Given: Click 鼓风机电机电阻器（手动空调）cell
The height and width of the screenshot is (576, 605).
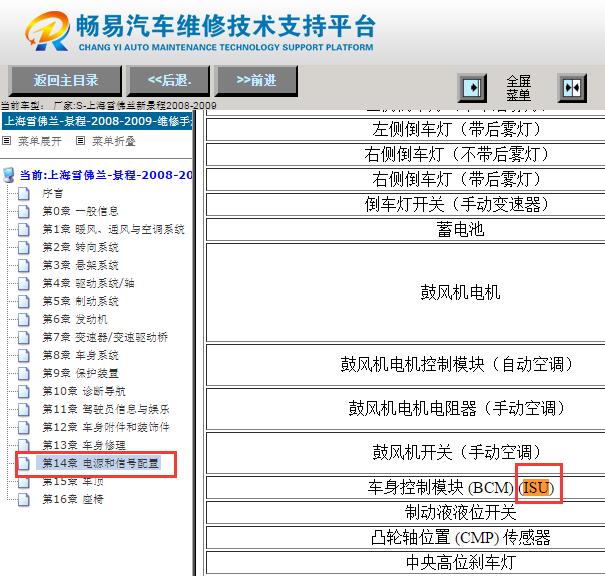Looking at the screenshot, I should point(406,409).
